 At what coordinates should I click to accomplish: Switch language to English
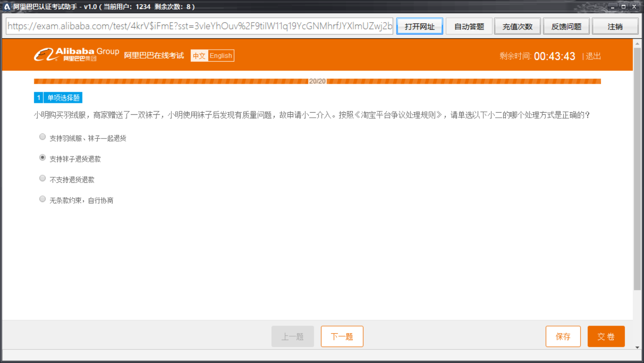[x=221, y=56]
